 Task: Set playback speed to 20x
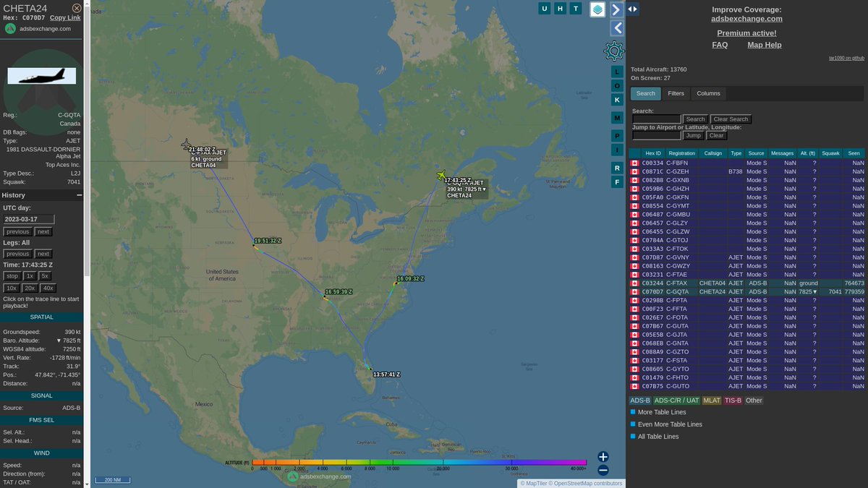click(30, 288)
